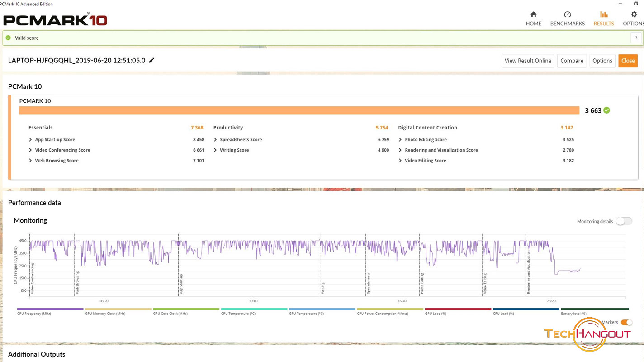Viewport: 644px width, 362px height.
Task: Click the green valid score check icon
Action: (8, 38)
